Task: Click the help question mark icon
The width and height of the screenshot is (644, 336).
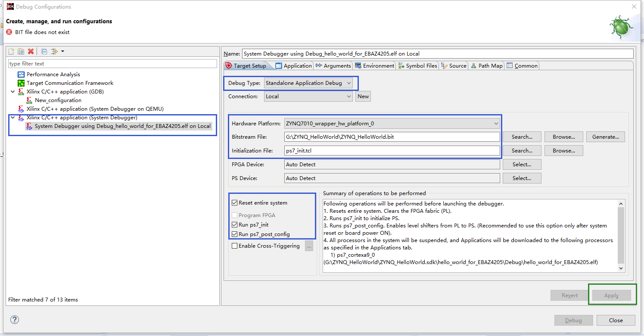Action: pyautogui.click(x=15, y=320)
